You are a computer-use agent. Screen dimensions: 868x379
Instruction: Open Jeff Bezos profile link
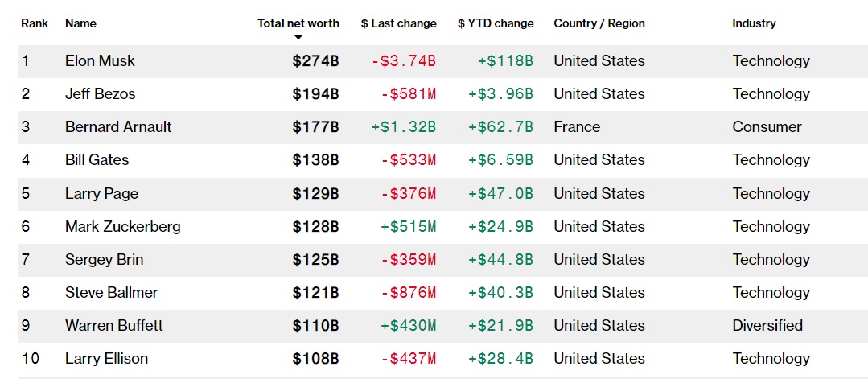(x=100, y=94)
